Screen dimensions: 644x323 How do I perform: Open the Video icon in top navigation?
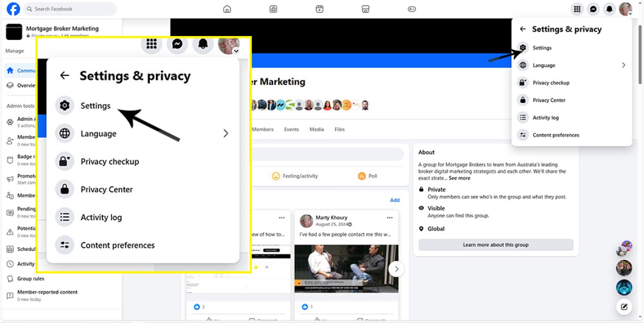pyautogui.click(x=319, y=9)
